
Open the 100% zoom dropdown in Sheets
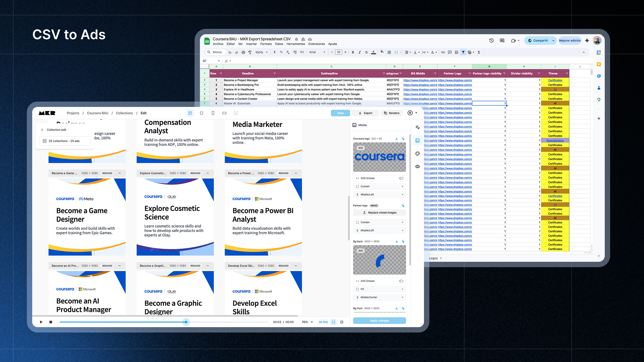pos(261,52)
